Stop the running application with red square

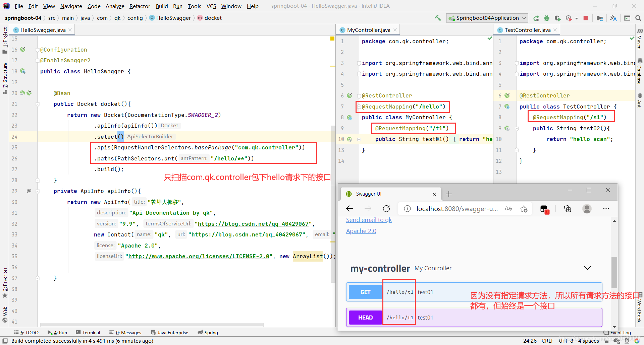(x=586, y=18)
